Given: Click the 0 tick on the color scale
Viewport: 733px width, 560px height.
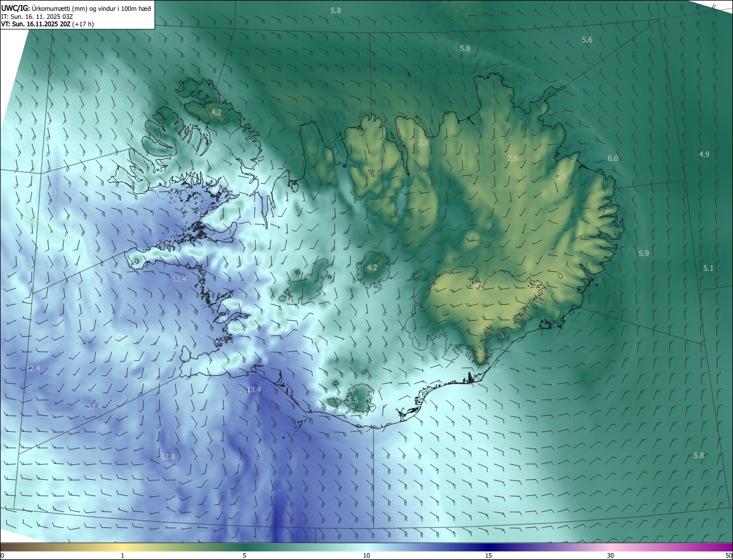Looking at the screenshot, I should pyautogui.click(x=2, y=555).
